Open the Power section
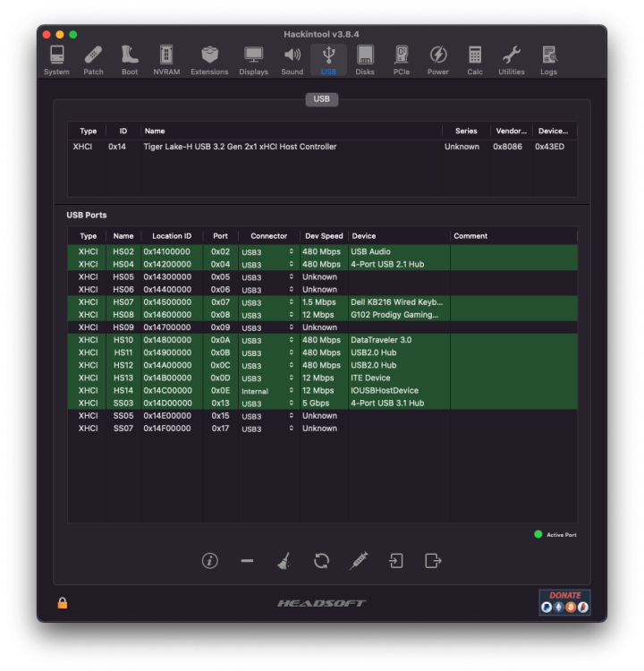The image size is (644, 671). click(437, 60)
